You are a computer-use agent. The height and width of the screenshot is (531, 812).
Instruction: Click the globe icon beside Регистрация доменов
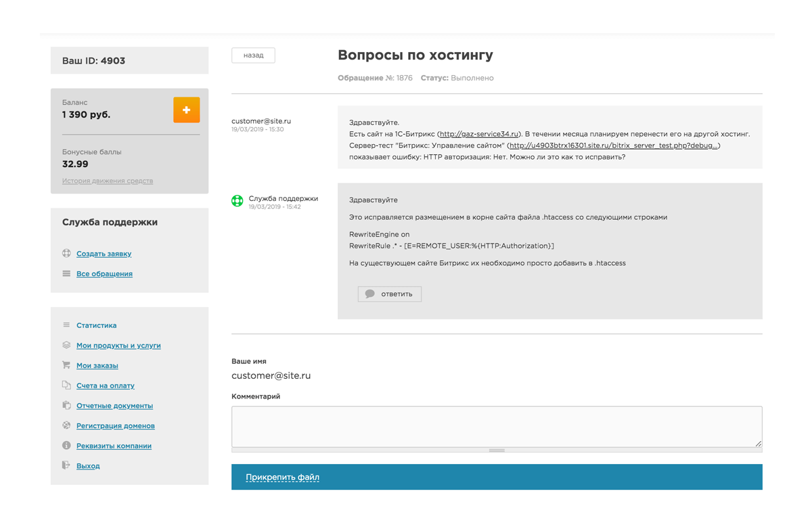(x=66, y=425)
